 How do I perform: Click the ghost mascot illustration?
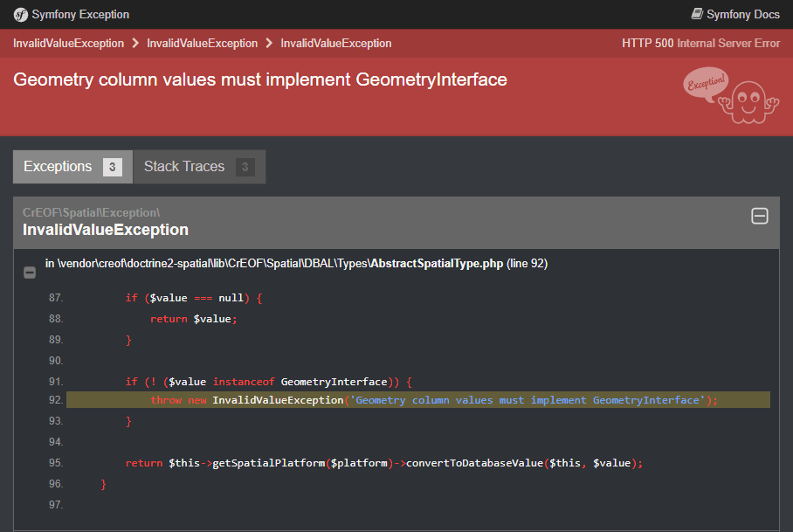point(750,100)
